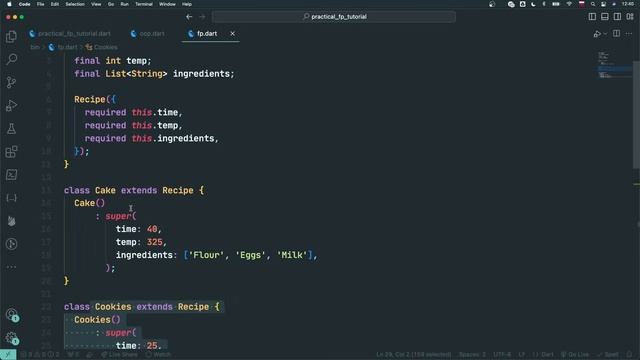Open the Accounts menu in activity bar
This screenshot has height=360, width=640.
point(11,314)
